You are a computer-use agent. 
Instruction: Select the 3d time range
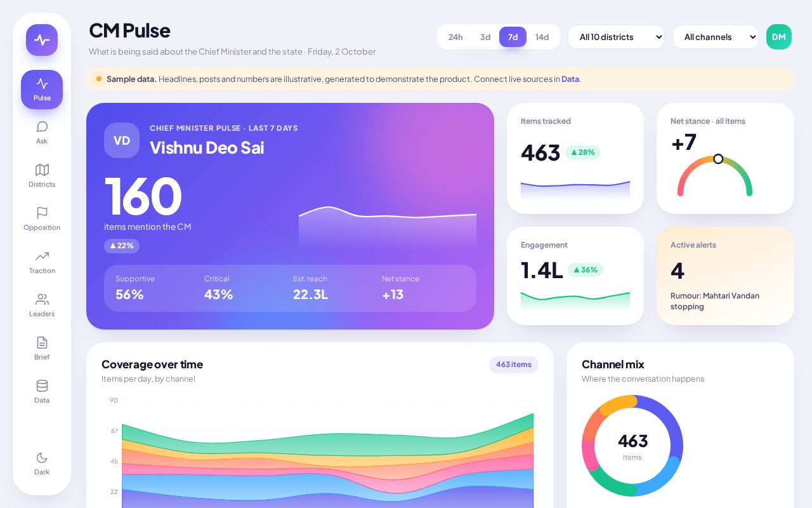point(485,37)
